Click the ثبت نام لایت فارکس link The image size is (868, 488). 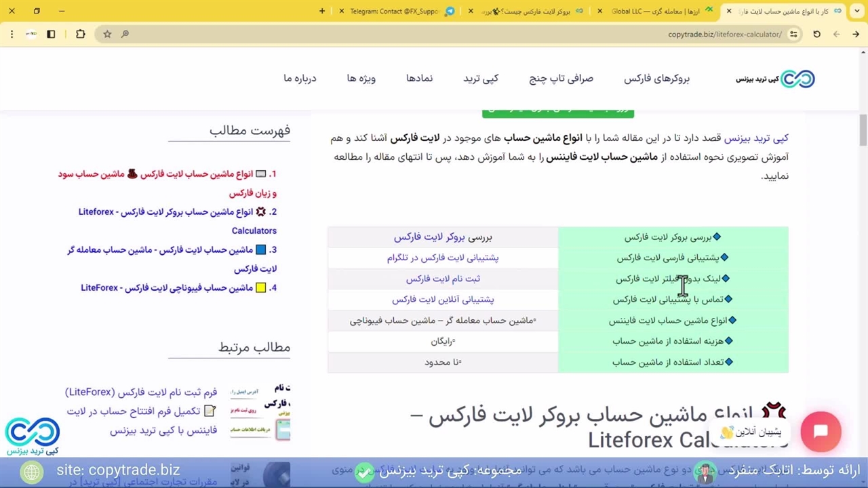(442, 279)
